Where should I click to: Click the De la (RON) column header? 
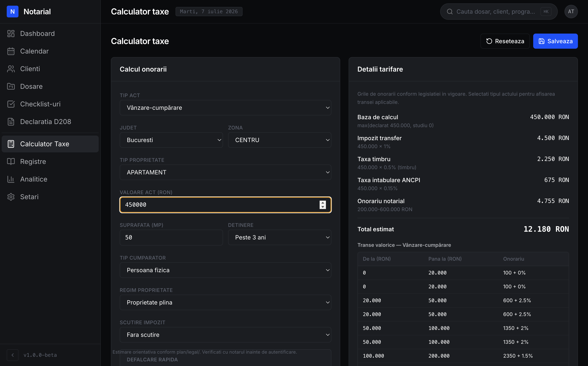377,259
